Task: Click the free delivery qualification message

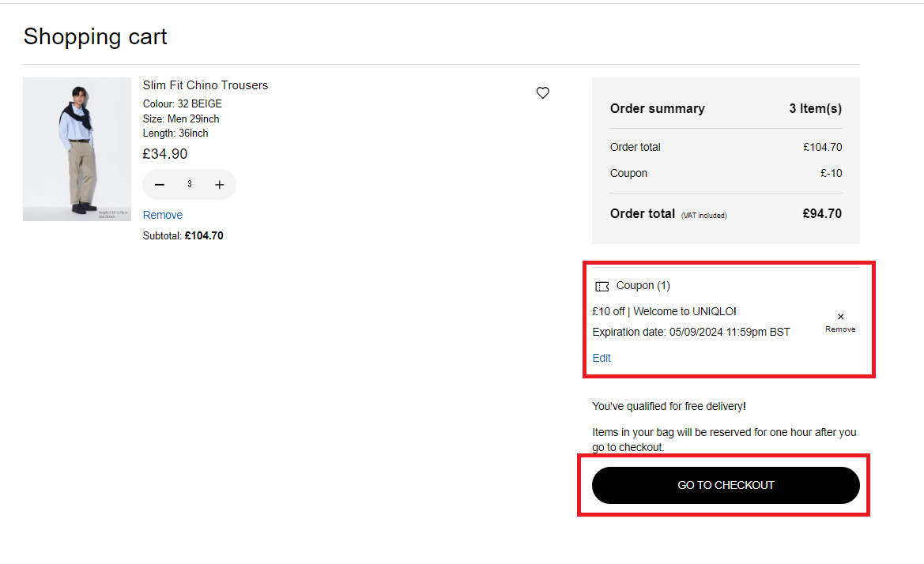Action: tap(669, 406)
